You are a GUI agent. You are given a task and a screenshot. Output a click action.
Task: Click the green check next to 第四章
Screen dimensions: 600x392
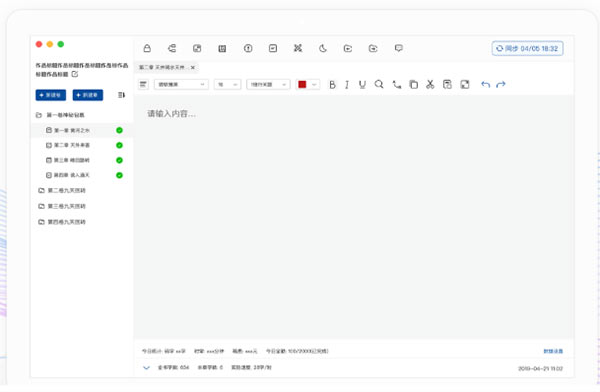tap(119, 175)
